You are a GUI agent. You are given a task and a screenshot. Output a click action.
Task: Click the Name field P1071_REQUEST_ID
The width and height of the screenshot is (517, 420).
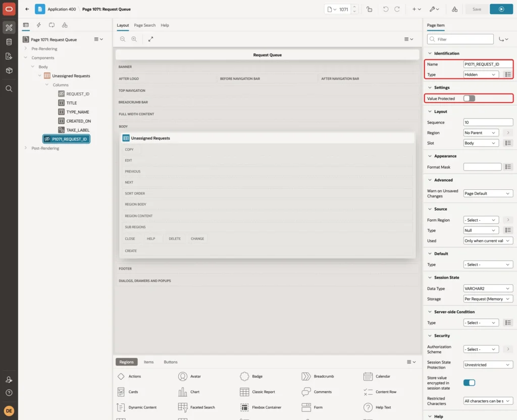488,64
